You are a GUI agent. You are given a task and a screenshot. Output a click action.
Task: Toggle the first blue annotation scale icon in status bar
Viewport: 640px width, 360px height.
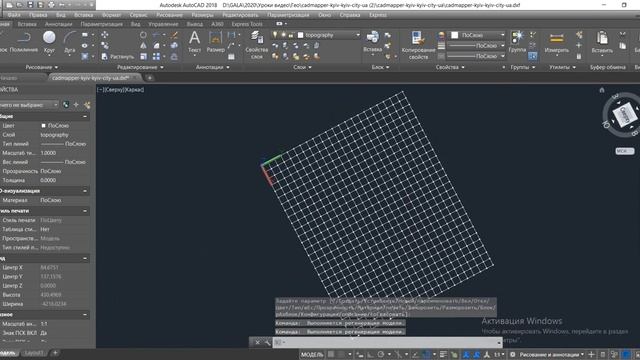point(466,354)
